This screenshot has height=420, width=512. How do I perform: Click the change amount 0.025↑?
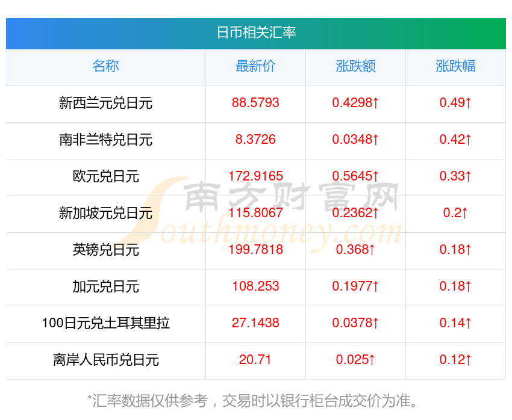click(355, 360)
